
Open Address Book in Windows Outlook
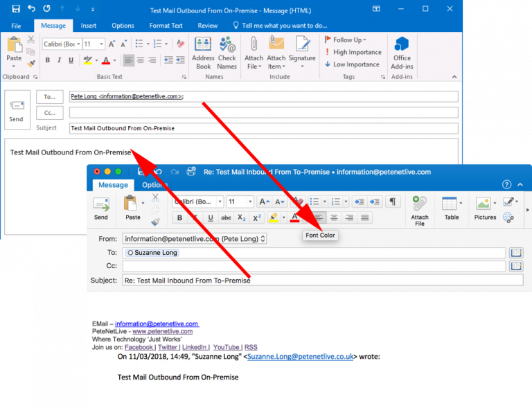(x=203, y=53)
